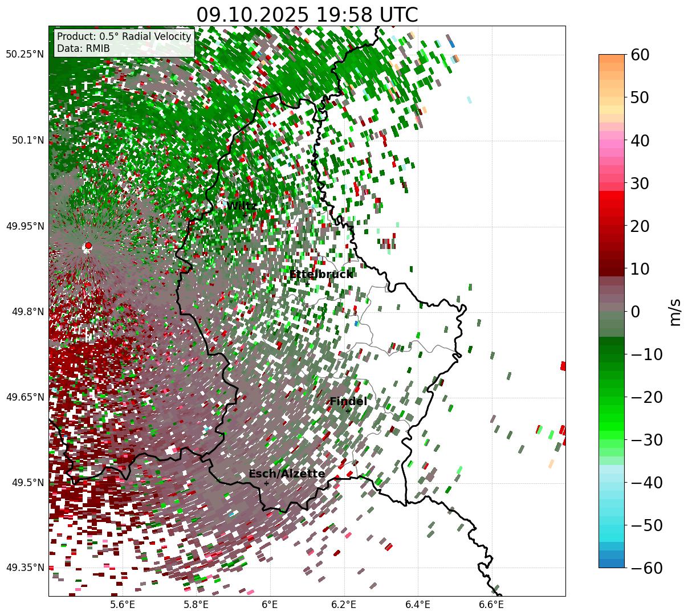Click the Findel city label

pyautogui.click(x=348, y=401)
